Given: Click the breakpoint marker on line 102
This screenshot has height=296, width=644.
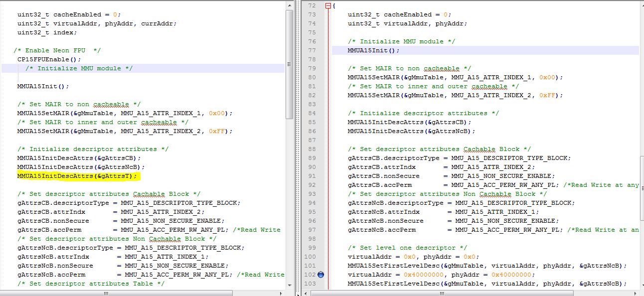Looking at the screenshot, I should 321,275.
